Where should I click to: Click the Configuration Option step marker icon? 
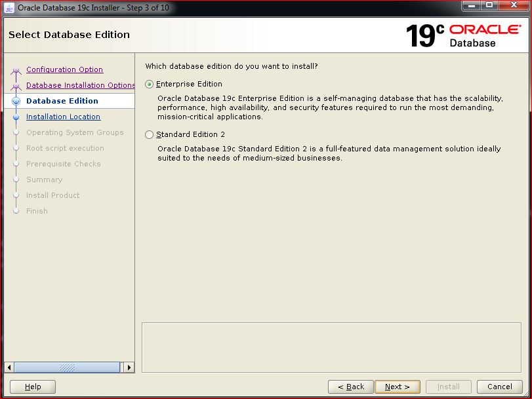coord(16,70)
